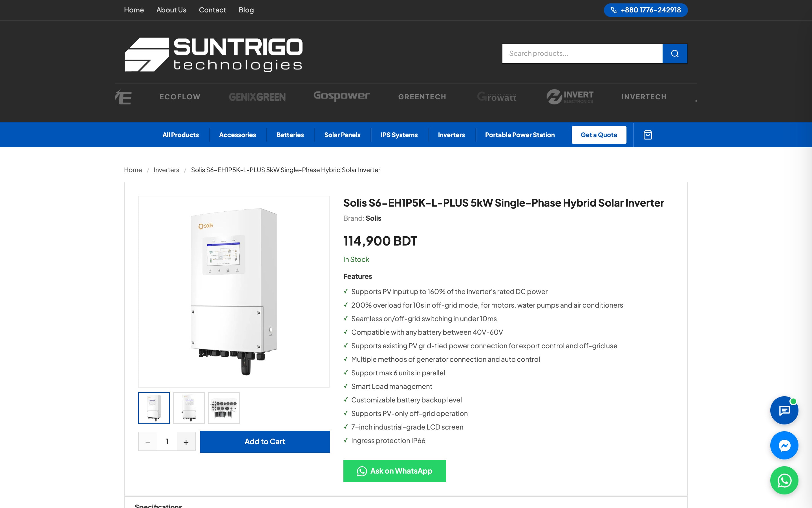The width and height of the screenshot is (812, 508).
Task: Click Home in the breadcrumb
Action: [x=133, y=170]
